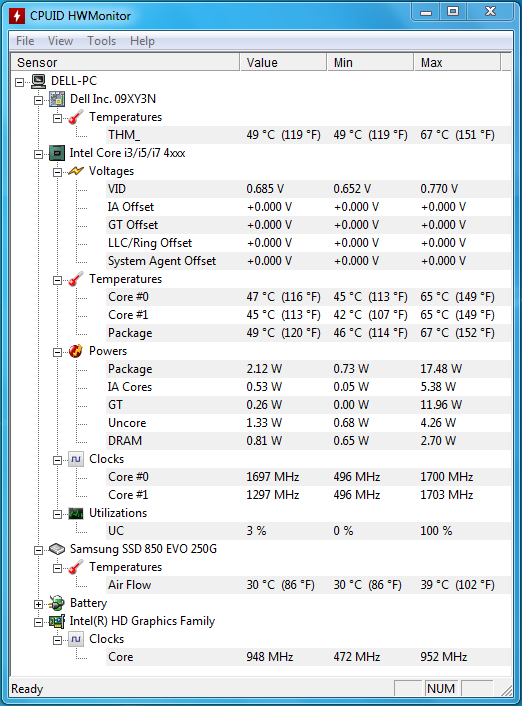Click the Max column header
Viewport: 522px width, 706px height.
pos(457,63)
